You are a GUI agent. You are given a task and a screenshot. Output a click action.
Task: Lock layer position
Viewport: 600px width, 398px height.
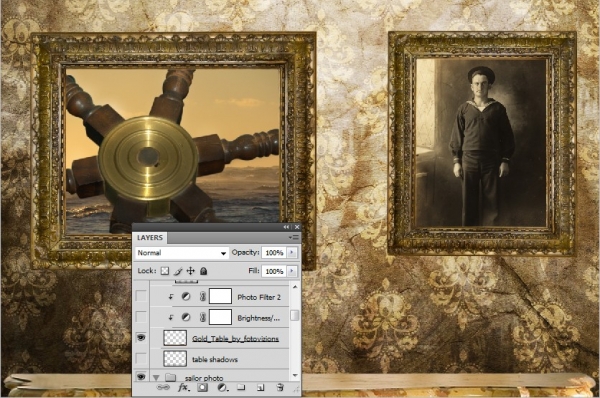coord(191,271)
